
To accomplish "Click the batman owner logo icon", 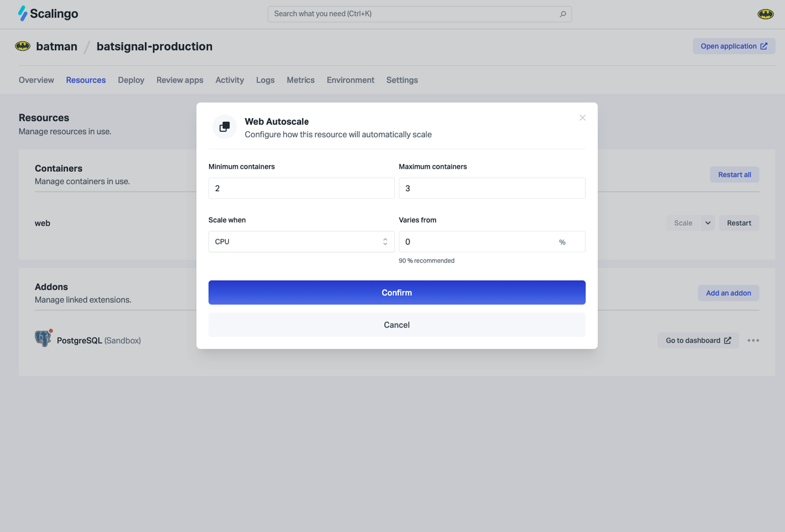I will click(x=23, y=47).
